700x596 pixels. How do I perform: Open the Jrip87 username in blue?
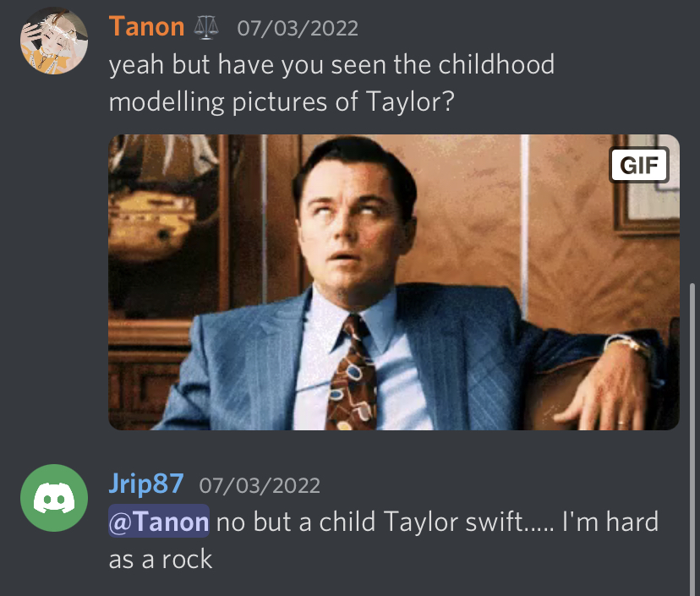click(x=146, y=484)
